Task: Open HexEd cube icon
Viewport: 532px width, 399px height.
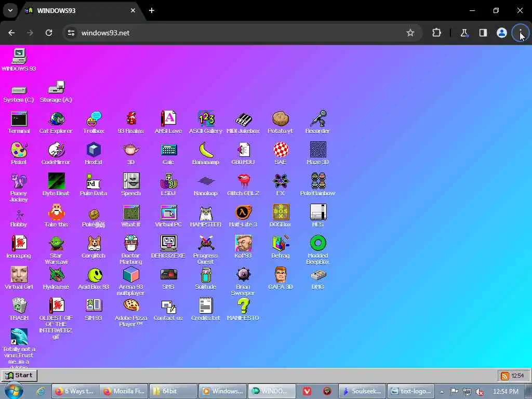Action: pos(94,150)
